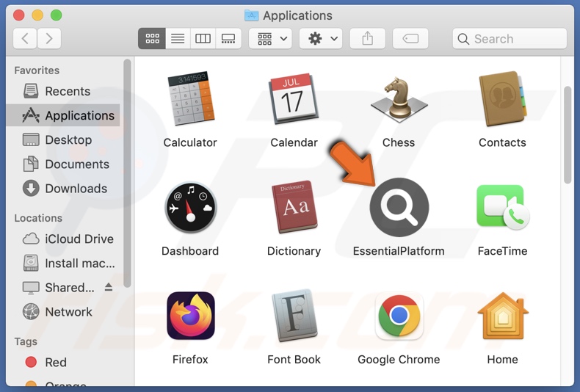Select the Install mac... volume

tap(63, 264)
